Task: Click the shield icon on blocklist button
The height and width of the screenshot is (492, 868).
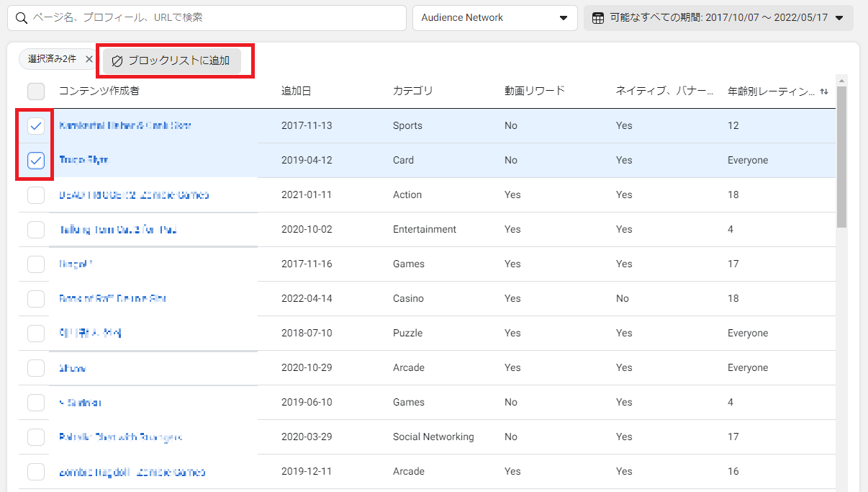Action: (117, 61)
